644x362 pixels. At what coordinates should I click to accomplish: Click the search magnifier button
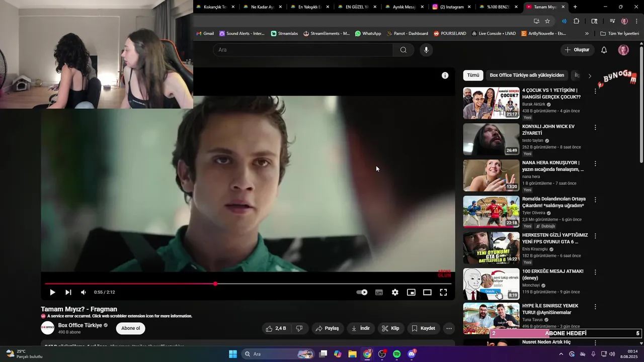tap(404, 50)
